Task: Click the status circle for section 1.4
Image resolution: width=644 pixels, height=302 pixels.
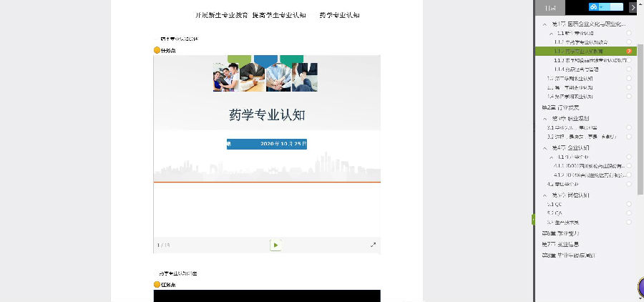Action: pyautogui.click(x=629, y=96)
